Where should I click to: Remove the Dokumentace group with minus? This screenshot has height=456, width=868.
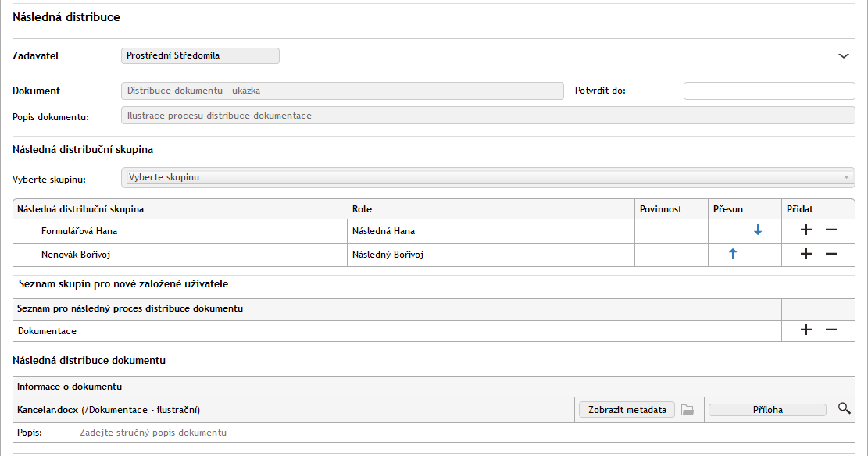(x=831, y=330)
